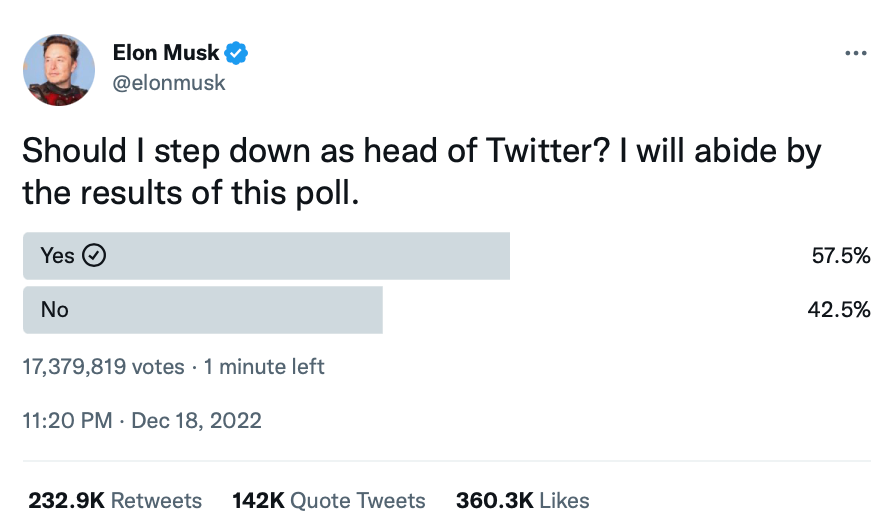Screen dimensions: 886x524
Task: Click Elon Musk's profile avatar photo
Action: point(58,70)
